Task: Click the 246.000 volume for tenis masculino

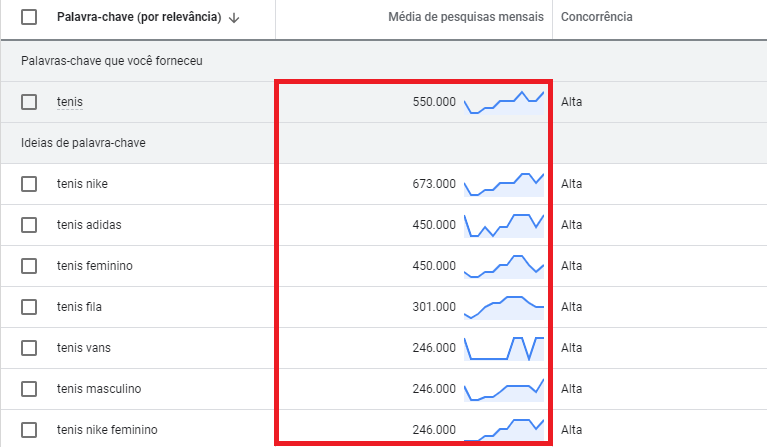Action: tap(434, 389)
